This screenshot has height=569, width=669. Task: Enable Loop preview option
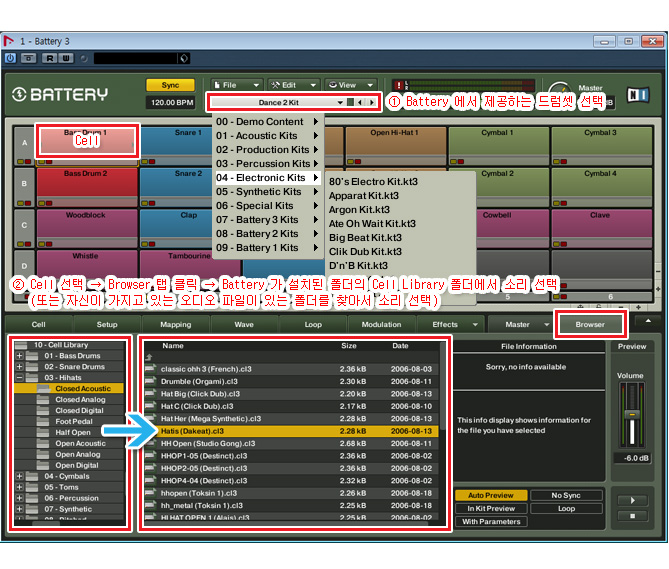point(566,508)
